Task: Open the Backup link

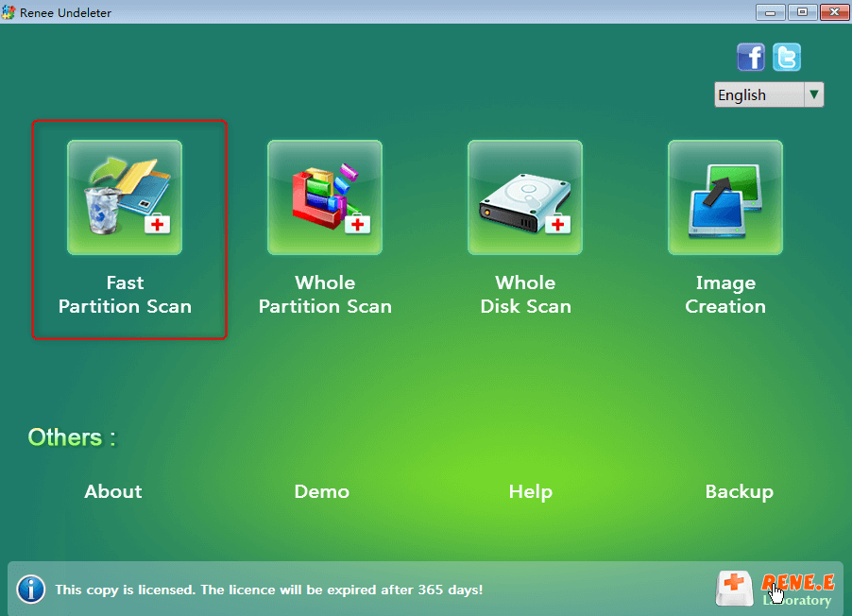Action: coord(739,492)
